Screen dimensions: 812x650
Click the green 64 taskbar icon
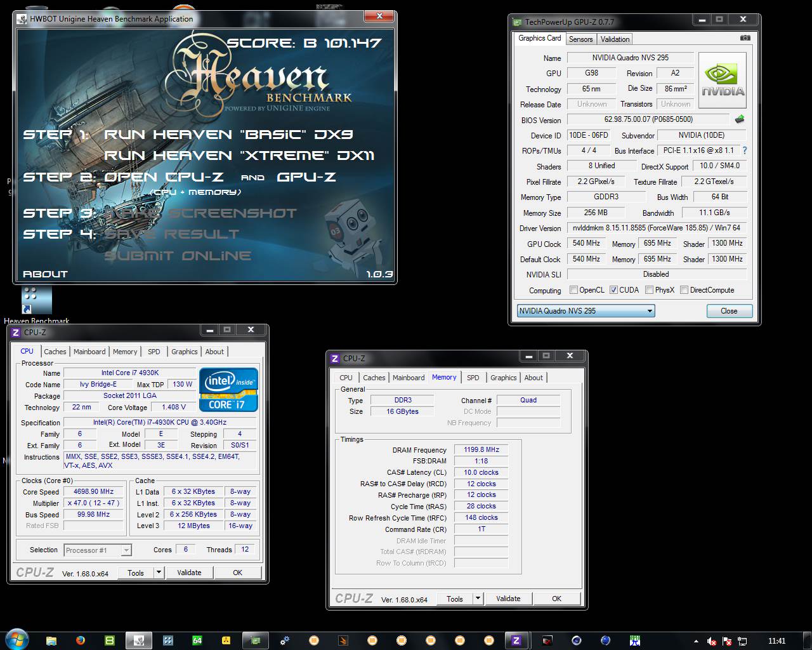197,640
